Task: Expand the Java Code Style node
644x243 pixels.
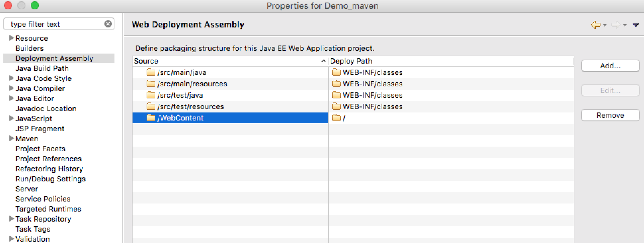Action: click(11, 78)
